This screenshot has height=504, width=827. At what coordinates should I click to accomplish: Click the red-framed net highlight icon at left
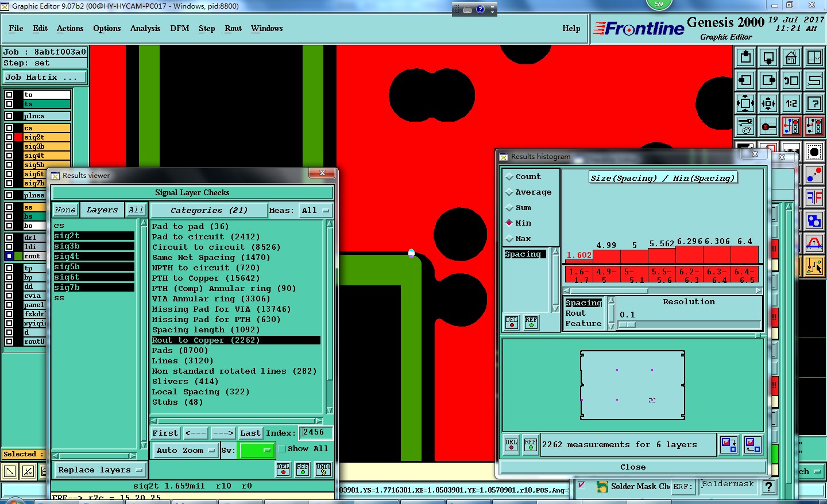[x=791, y=126]
